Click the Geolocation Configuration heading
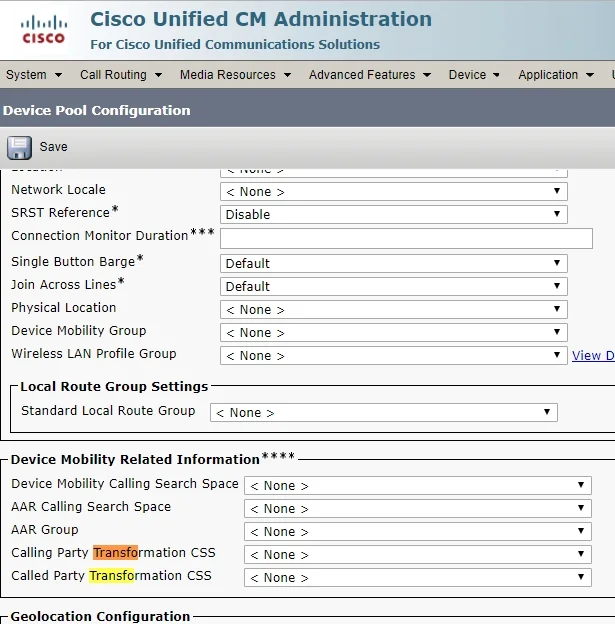Screen dimensions: 615x624 tap(100, 616)
